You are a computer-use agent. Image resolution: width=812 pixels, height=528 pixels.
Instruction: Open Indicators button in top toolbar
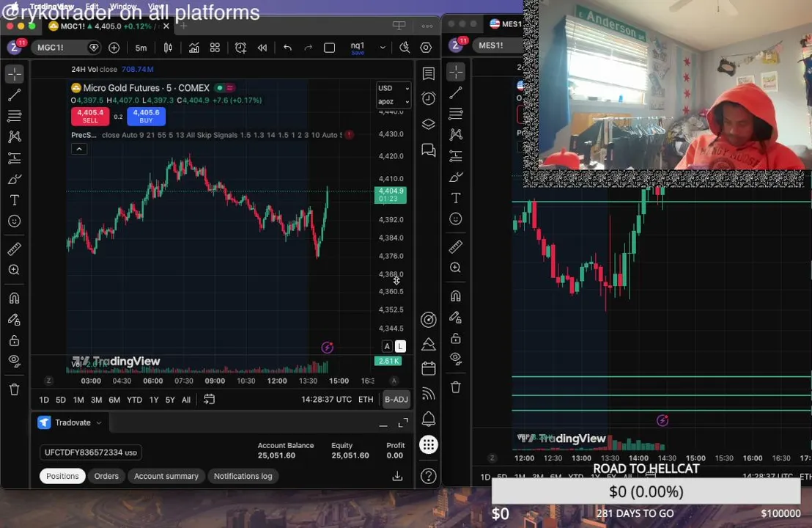pos(193,48)
